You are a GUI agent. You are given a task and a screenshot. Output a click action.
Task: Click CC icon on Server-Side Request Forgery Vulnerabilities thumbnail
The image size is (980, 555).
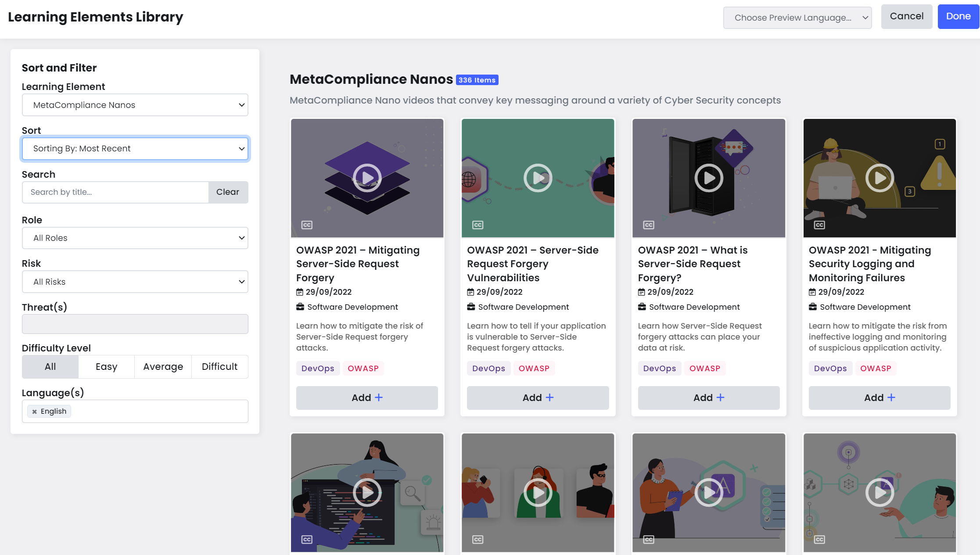coord(477,225)
